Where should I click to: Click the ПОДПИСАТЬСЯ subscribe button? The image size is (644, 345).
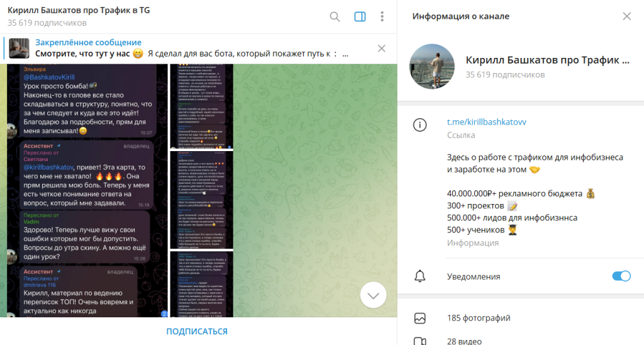(197, 331)
